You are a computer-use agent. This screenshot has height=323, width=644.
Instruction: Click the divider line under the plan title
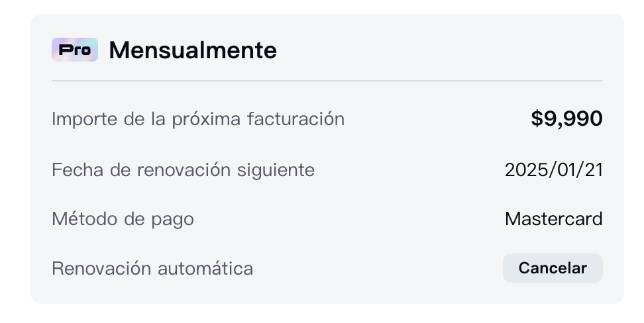tap(327, 81)
